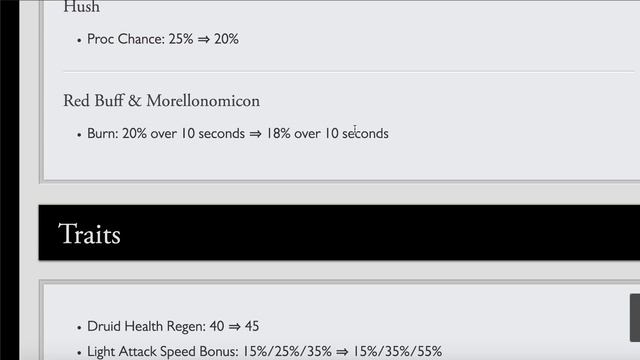Click the words Druid Health Regen

pyautogui.click(x=146, y=326)
